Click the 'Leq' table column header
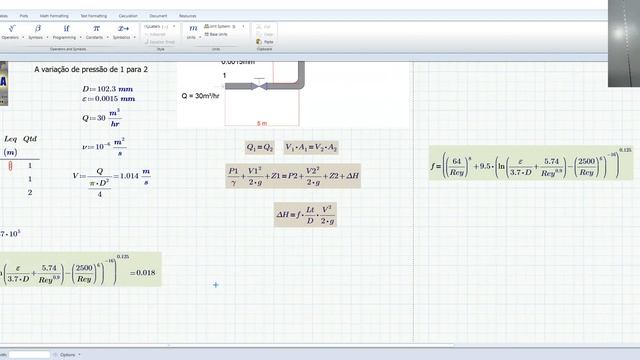This screenshot has width=640, height=360. point(10,139)
